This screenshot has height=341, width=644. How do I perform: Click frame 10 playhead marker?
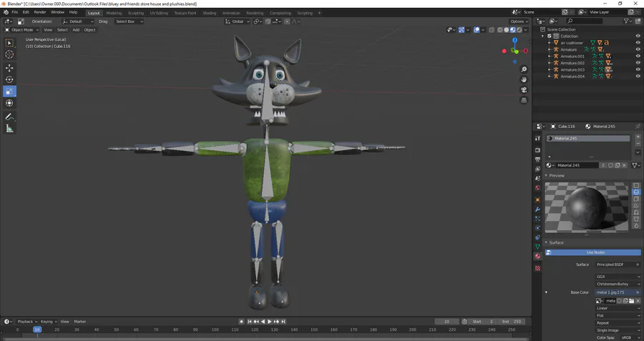click(x=37, y=330)
